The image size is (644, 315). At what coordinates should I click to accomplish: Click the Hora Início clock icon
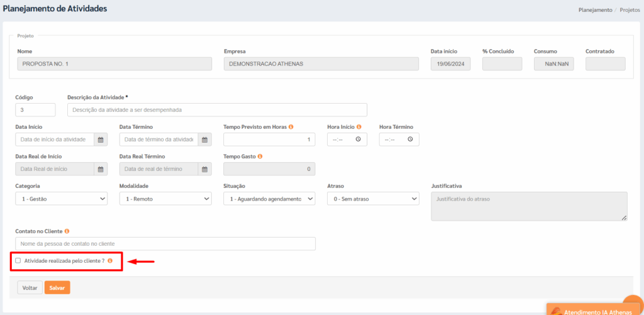click(x=358, y=139)
